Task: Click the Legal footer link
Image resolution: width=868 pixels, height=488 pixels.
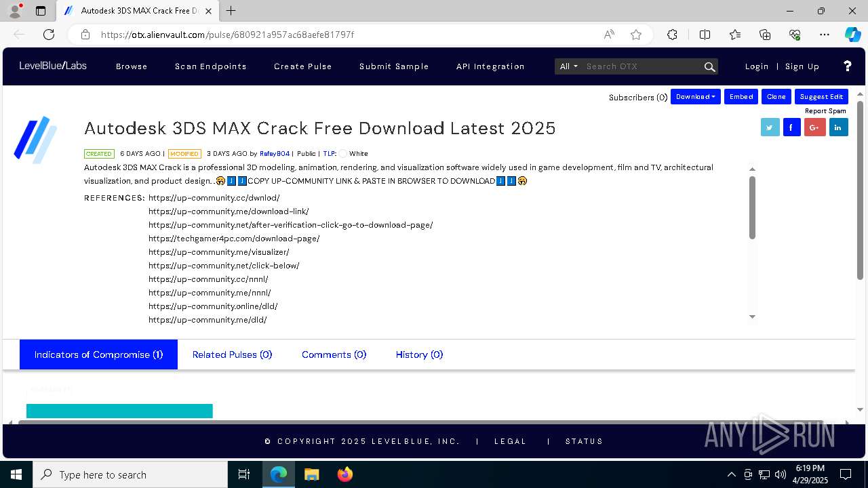Action: pyautogui.click(x=510, y=441)
